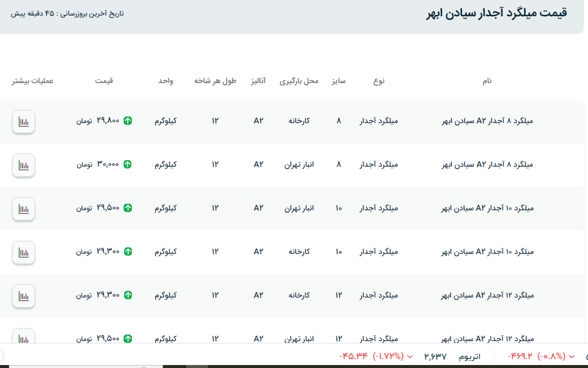
Task: Click the عملیات بیشتر column header
Action: pos(33,81)
